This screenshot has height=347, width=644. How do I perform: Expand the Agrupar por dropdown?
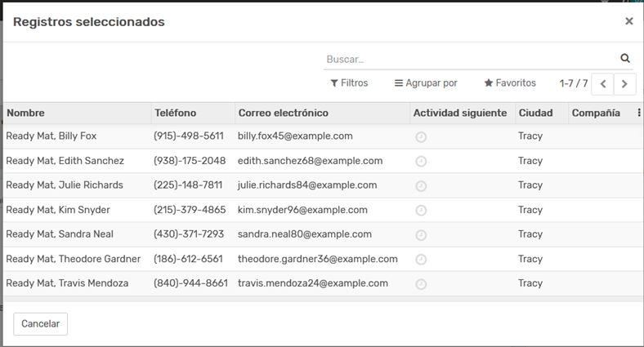click(x=426, y=83)
